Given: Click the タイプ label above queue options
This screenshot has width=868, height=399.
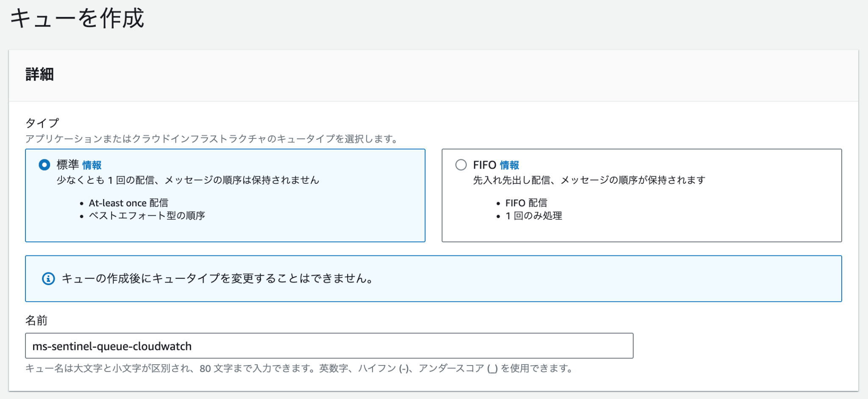Looking at the screenshot, I should tap(41, 122).
